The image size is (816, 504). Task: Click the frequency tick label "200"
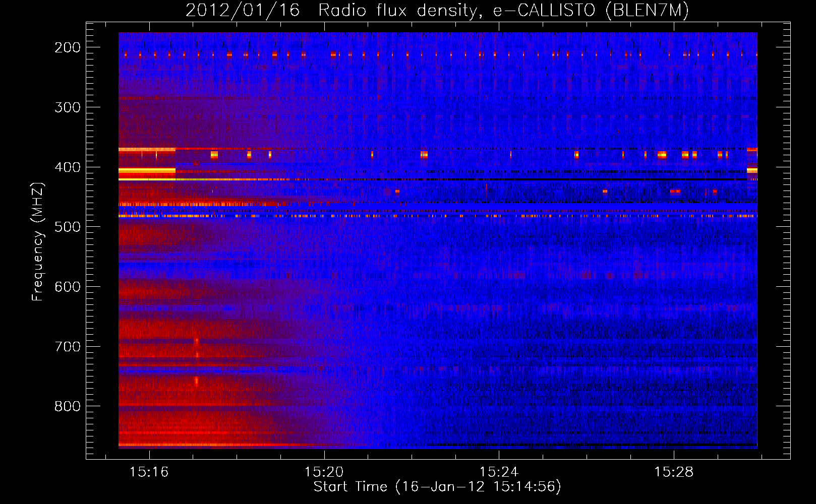coord(68,47)
